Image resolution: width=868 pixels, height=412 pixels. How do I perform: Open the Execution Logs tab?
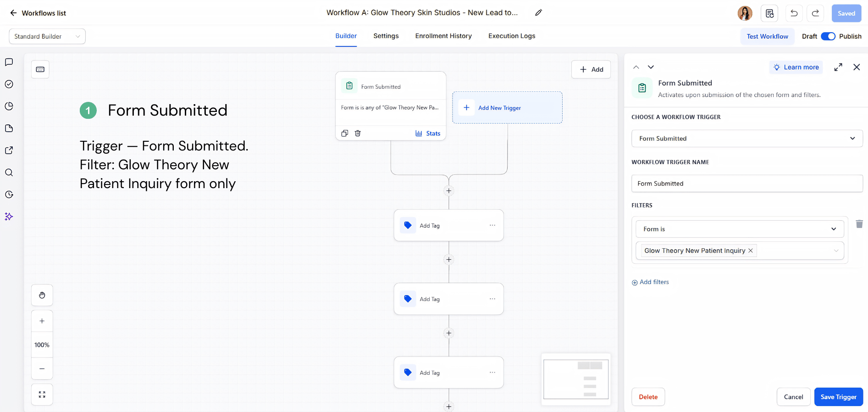point(512,36)
